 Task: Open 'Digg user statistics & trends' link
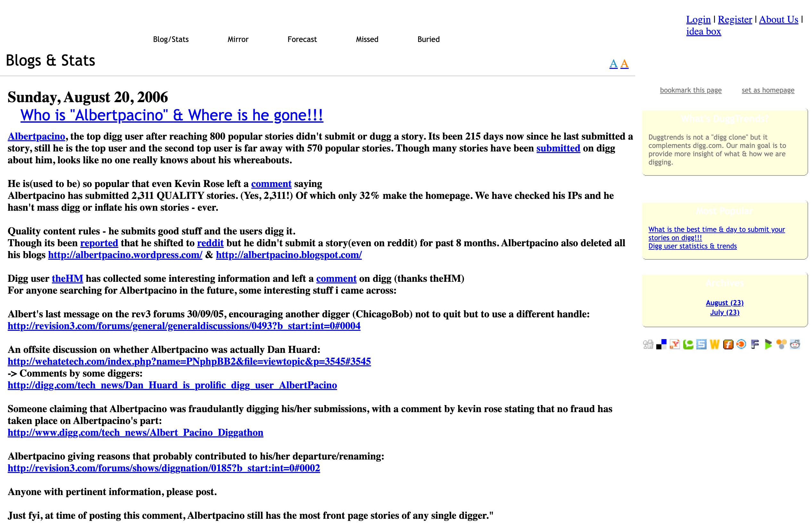click(692, 246)
